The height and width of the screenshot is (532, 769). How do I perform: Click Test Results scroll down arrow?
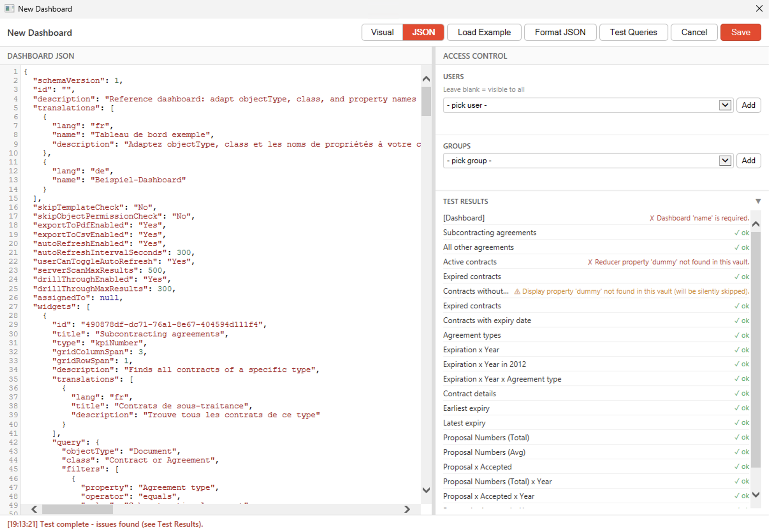(756, 494)
